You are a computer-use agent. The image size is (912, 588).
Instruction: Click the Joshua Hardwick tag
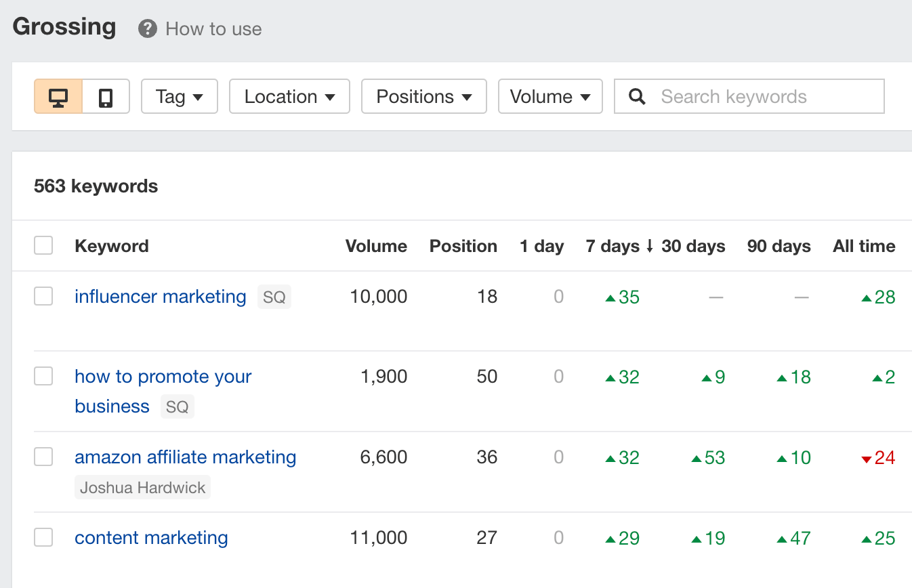(142, 487)
